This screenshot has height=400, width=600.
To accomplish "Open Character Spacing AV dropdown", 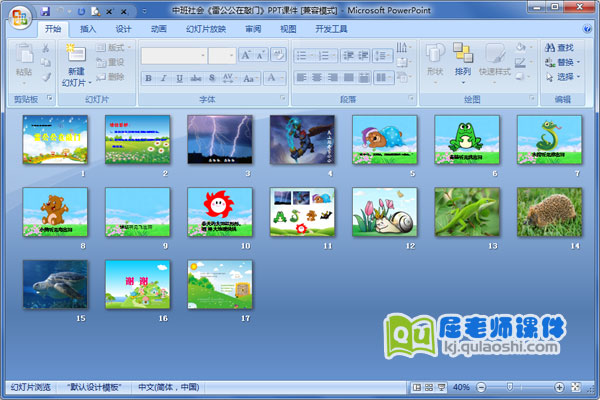I will [230, 78].
